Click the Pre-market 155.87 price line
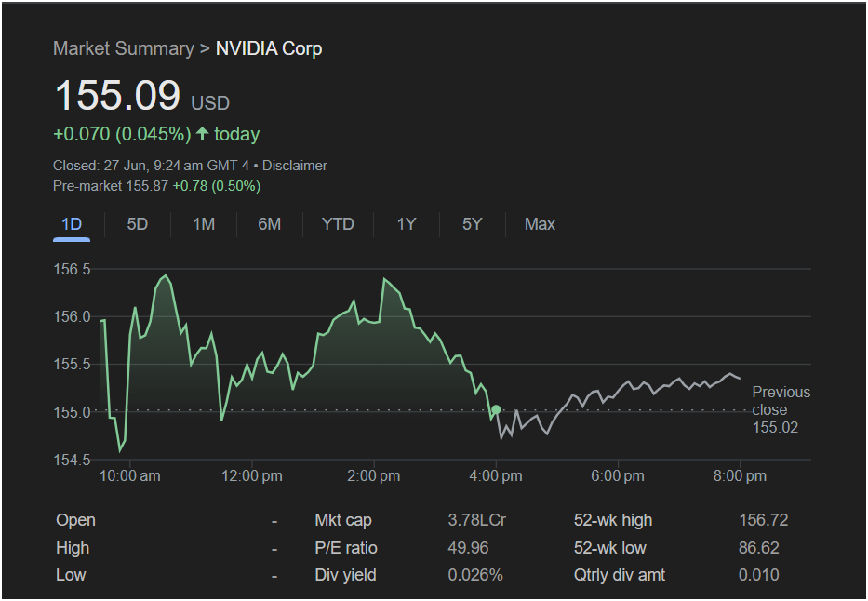This screenshot has height=601, width=868. (156, 186)
